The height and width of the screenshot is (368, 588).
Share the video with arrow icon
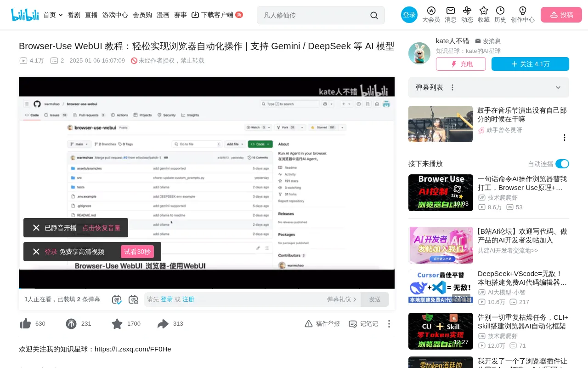pyautogui.click(x=163, y=324)
